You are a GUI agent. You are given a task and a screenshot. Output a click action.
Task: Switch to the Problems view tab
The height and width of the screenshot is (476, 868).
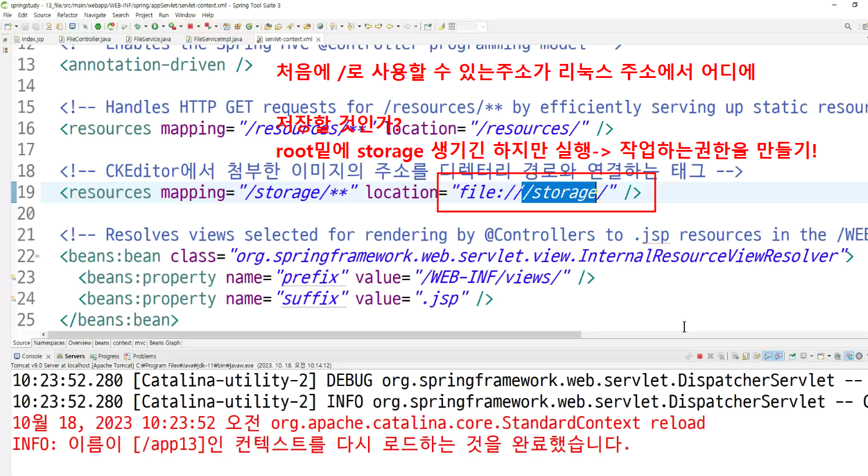[140, 356]
